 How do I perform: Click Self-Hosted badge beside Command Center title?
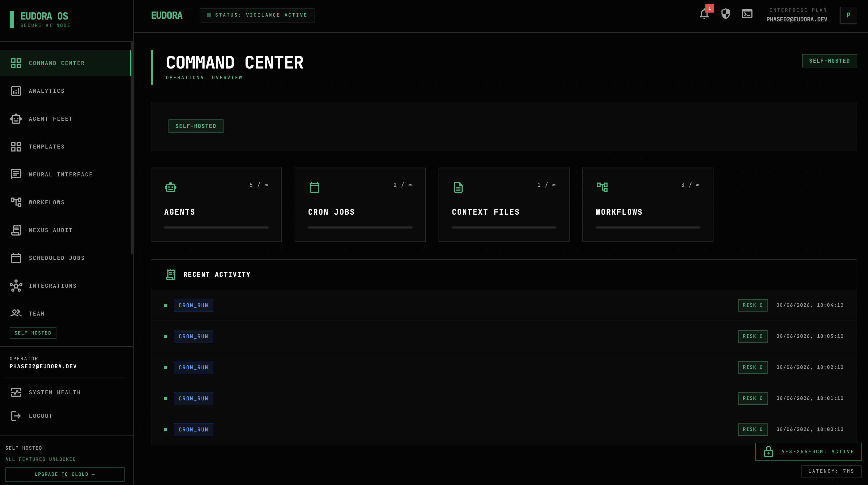829,61
